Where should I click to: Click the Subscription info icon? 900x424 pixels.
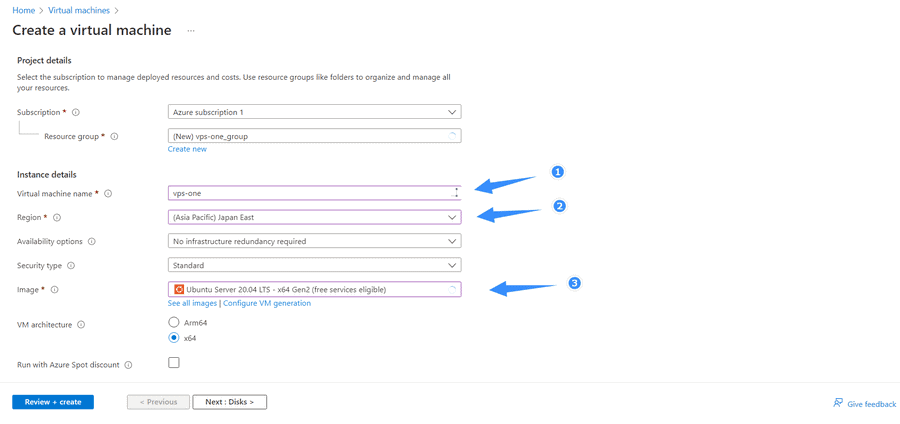click(x=76, y=112)
